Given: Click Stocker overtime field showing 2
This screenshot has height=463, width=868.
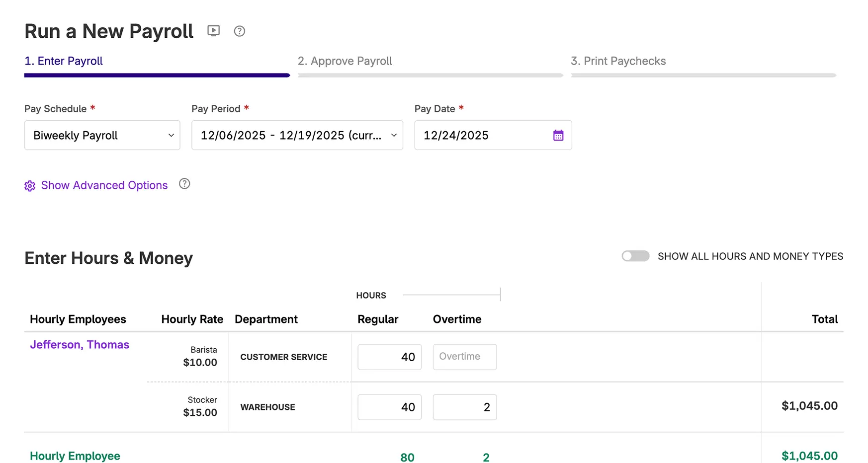Looking at the screenshot, I should 464,407.
